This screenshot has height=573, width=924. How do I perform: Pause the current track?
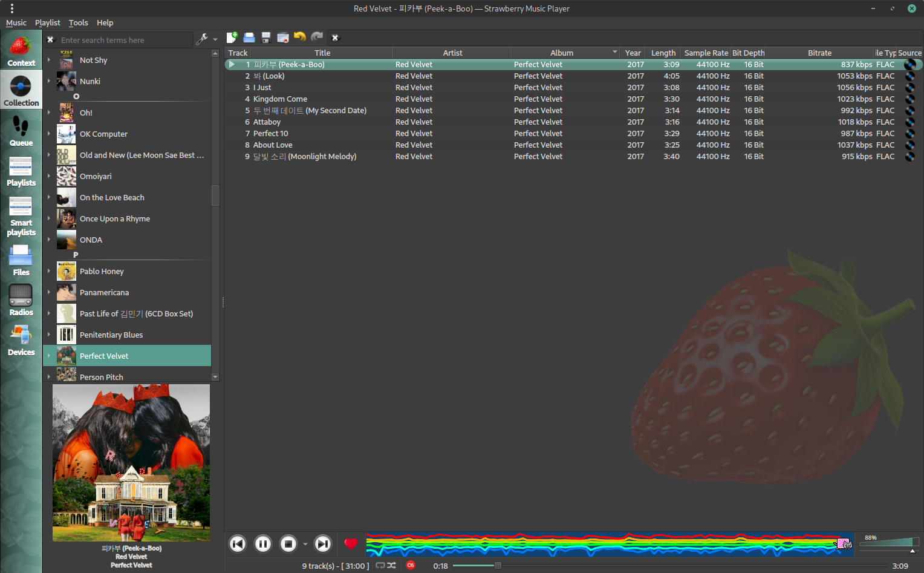pyautogui.click(x=263, y=544)
